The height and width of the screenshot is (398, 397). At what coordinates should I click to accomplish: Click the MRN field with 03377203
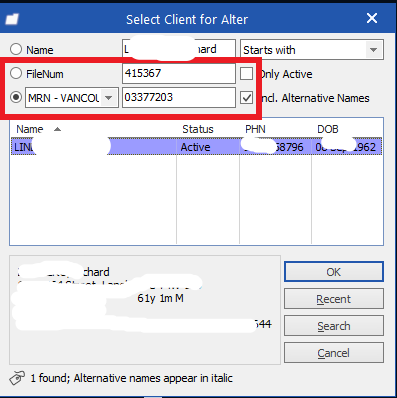pyautogui.click(x=179, y=97)
